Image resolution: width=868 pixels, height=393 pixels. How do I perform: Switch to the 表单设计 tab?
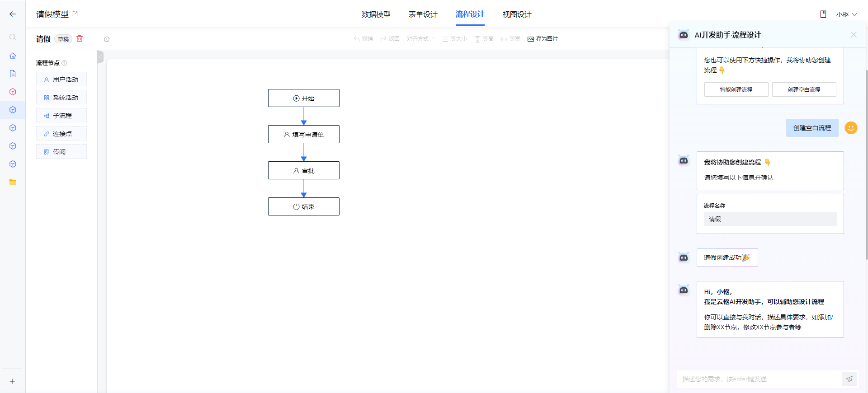tap(423, 14)
